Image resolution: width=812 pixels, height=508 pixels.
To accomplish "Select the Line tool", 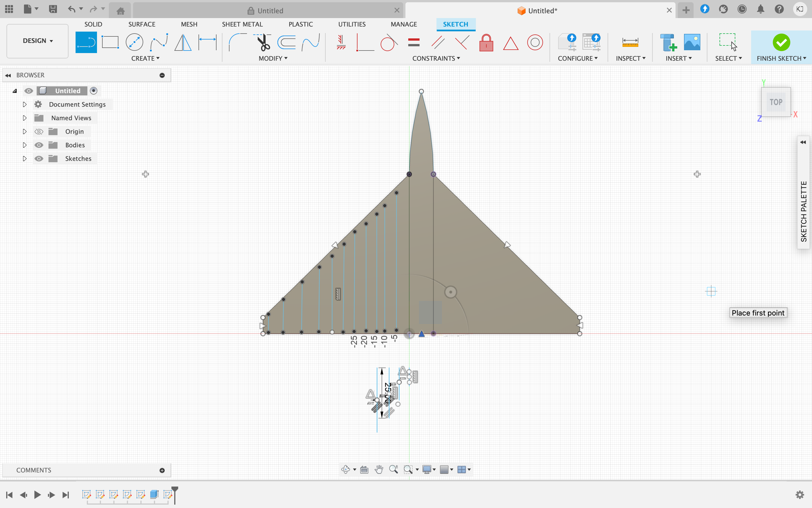I will pos(86,42).
